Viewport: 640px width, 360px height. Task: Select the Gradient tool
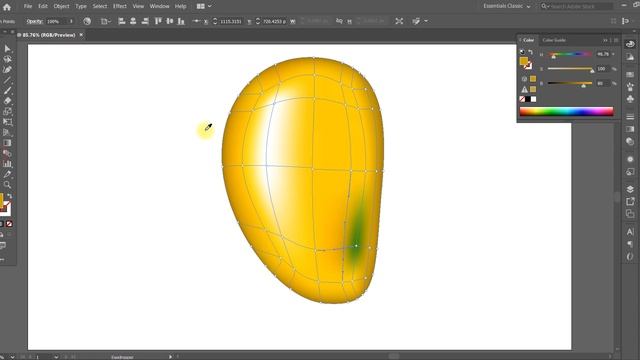(7, 143)
